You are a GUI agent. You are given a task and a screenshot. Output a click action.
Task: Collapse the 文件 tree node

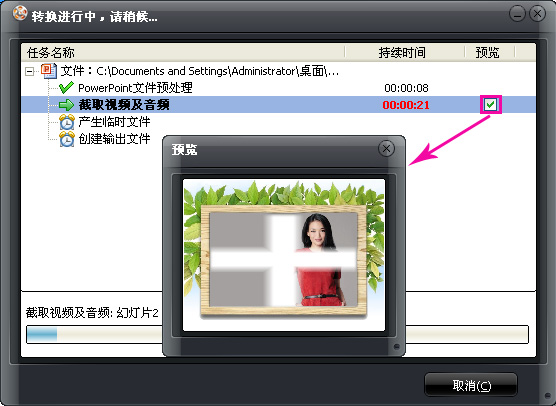click(x=29, y=72)
